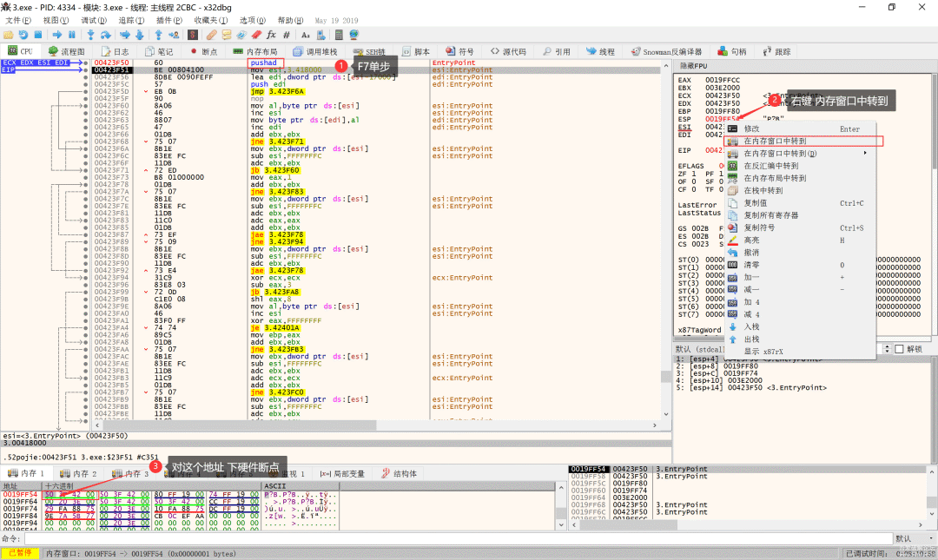The image size is (938, 560).
Task: Click the step into toolbar icon
Action: pos(90,35)
